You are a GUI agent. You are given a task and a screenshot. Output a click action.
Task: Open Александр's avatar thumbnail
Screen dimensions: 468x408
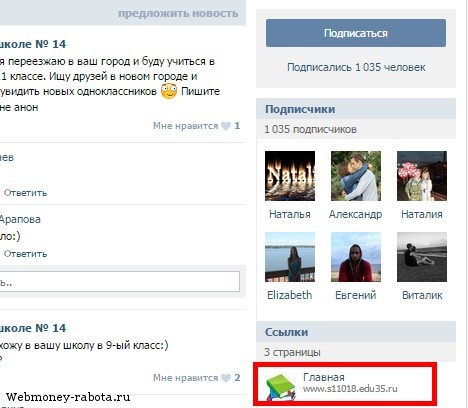point(356,176)
